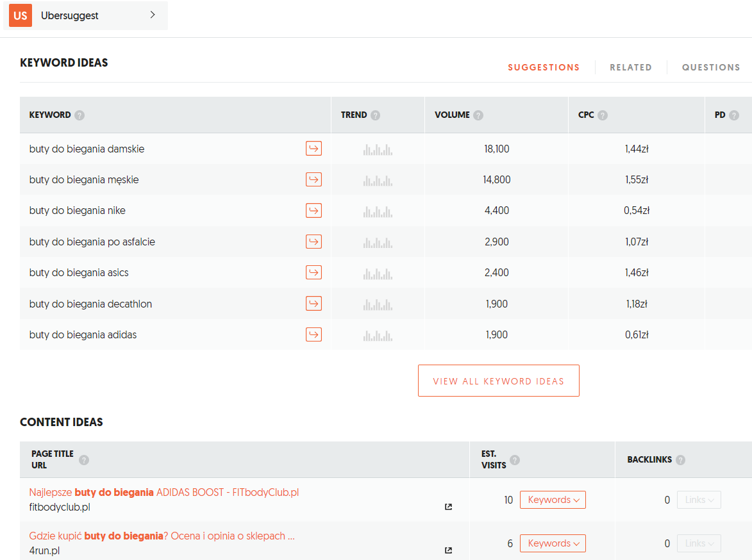
Task: Click the CPC value 1,55zł
Action: 637,180
